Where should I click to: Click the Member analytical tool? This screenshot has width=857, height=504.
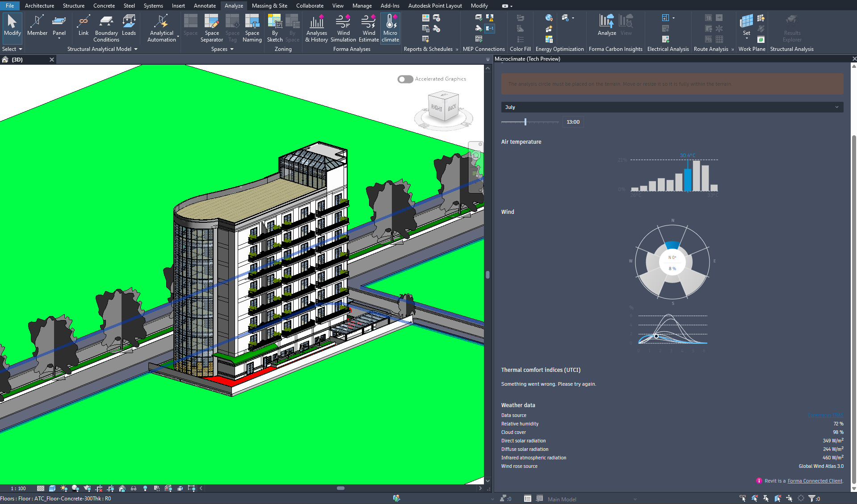[37, 25]
